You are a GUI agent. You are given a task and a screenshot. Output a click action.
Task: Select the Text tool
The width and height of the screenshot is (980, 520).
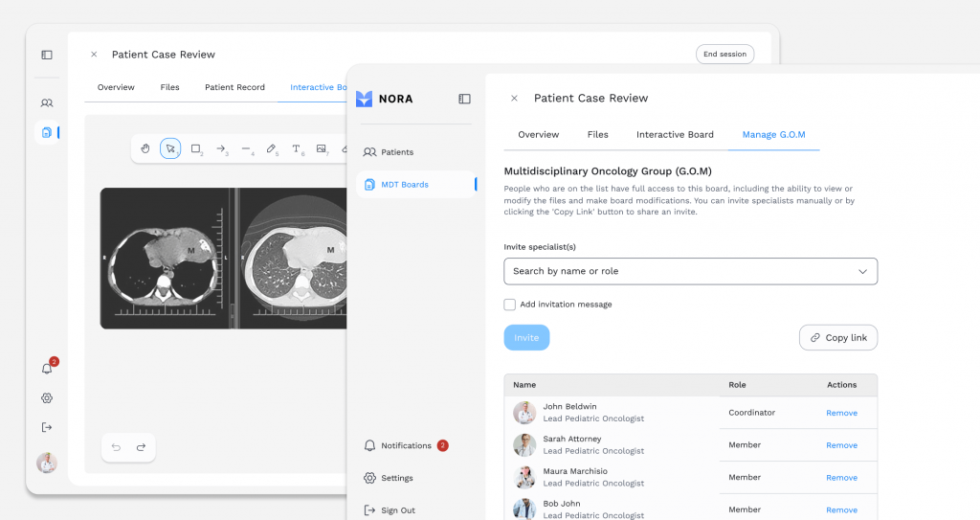(297, 148)
